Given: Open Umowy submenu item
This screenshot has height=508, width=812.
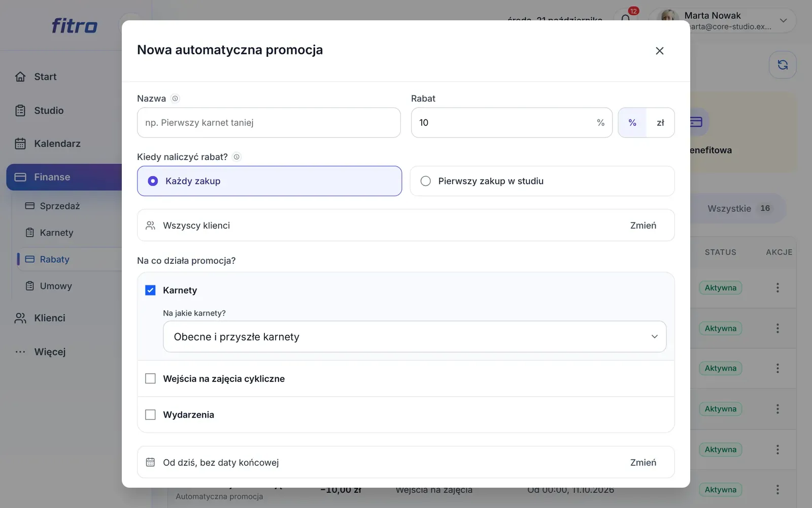Looking at the screenshot, I should [x=56, y=286].
